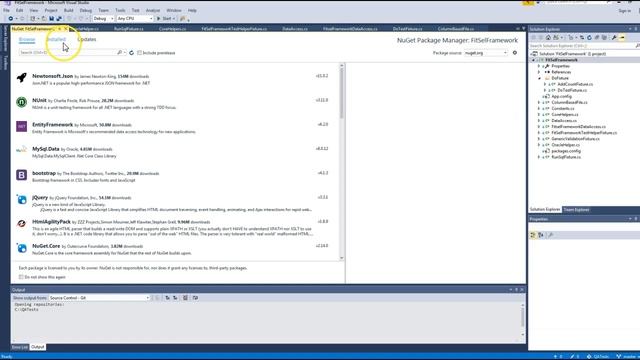Open package source settings gear

(x=515, y=53)
